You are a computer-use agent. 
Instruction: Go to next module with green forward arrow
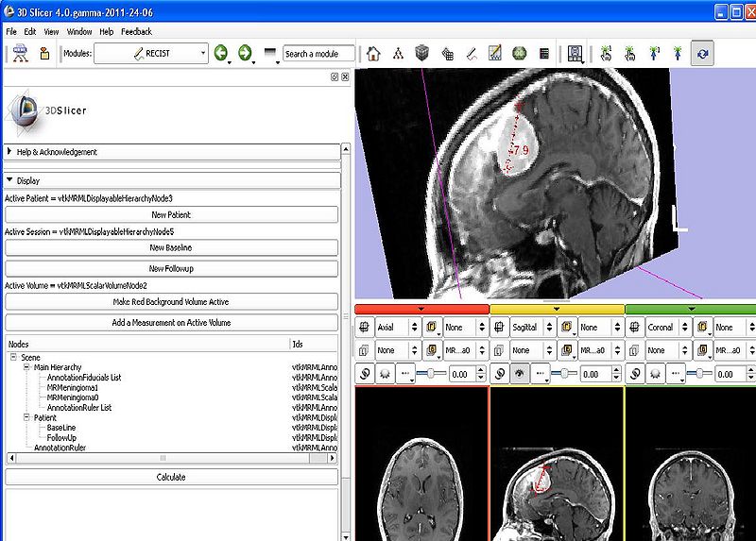pyautogui.click(x=245, y=53)
